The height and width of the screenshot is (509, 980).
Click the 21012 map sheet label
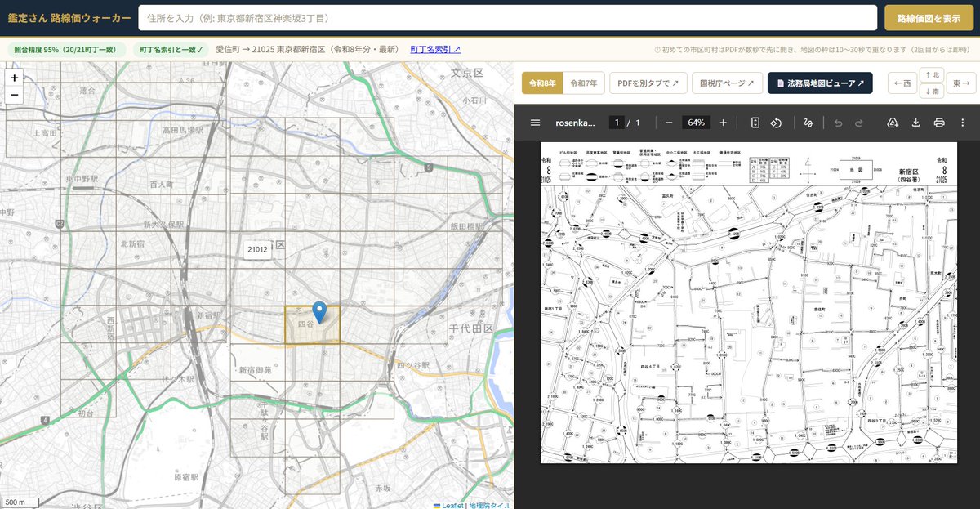[257, 249]
